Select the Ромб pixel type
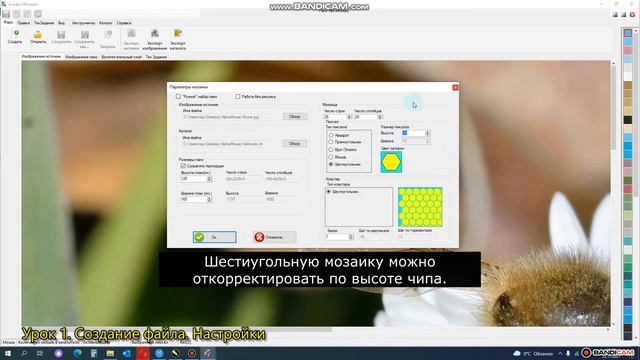Viewport: 640px width, 360px height. tap(331, 157)
